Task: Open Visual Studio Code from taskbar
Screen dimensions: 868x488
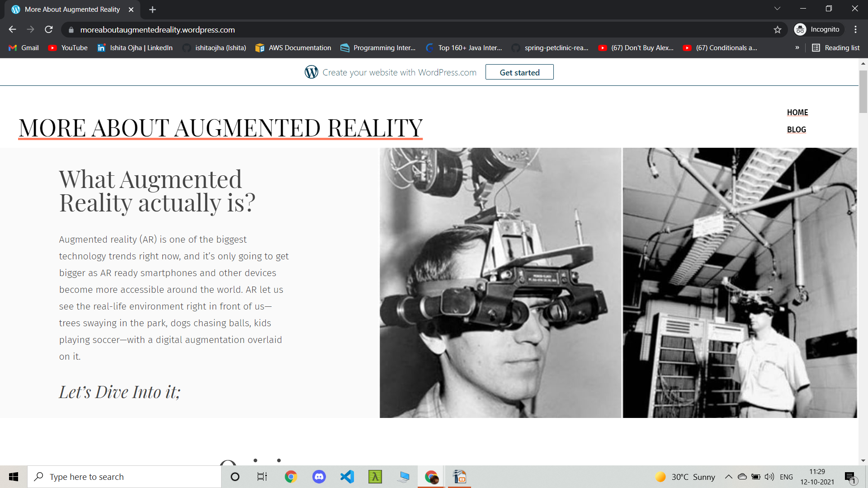Action: coord(347,477)
